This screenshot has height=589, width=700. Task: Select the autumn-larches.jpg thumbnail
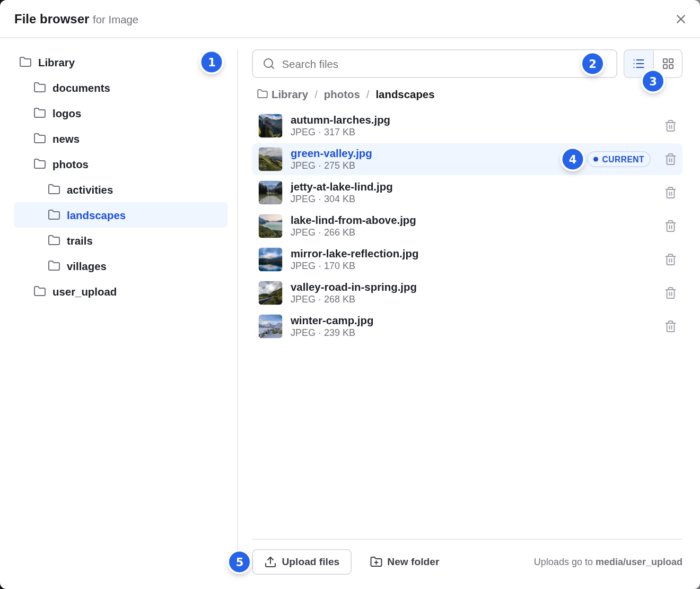click(270, 126)
